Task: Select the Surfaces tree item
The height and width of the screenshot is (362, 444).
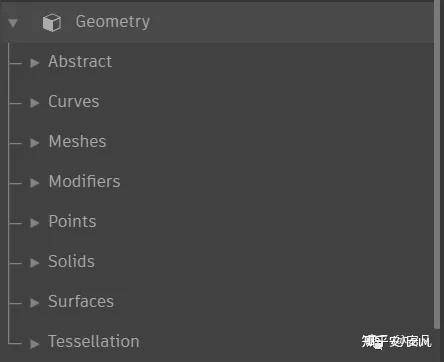Action: point(81,302)
